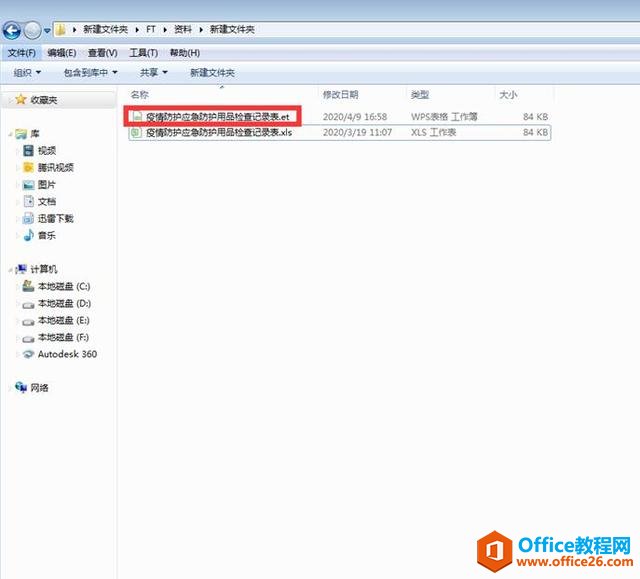Select the 疫情防护应急防护用品检查记录表.et file
640x579 pixels.
[218, 117]
